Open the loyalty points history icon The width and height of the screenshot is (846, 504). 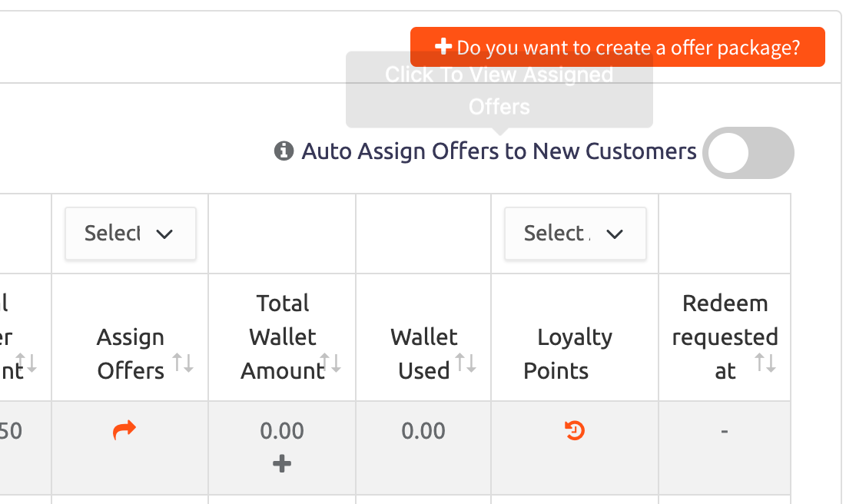click(x=575, y=431)
